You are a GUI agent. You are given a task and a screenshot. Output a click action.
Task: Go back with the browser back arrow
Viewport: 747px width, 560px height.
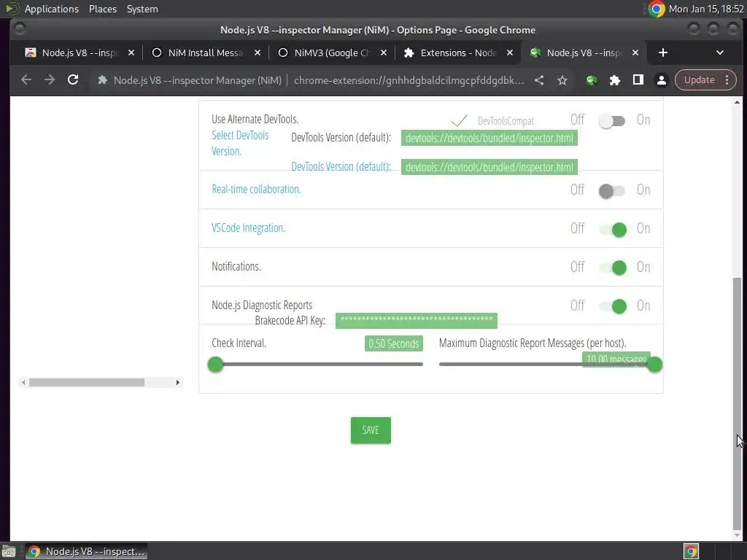pyautogui.click(x=26, y=80)
